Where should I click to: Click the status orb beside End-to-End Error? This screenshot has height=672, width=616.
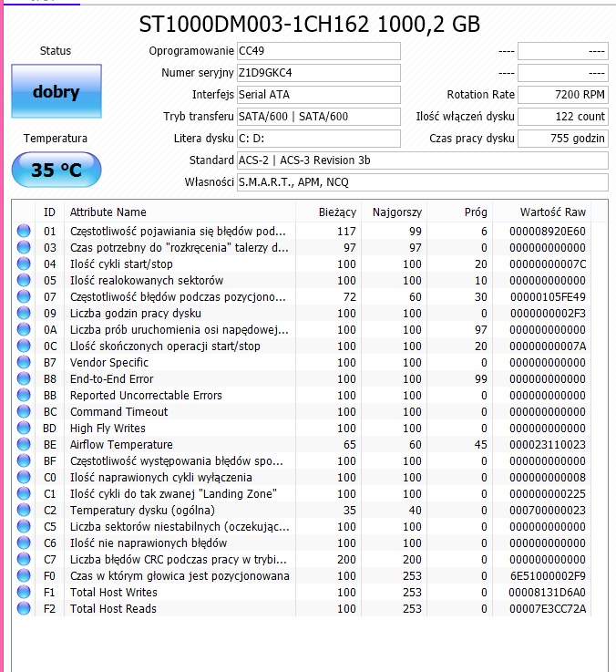tap(24, 379)
